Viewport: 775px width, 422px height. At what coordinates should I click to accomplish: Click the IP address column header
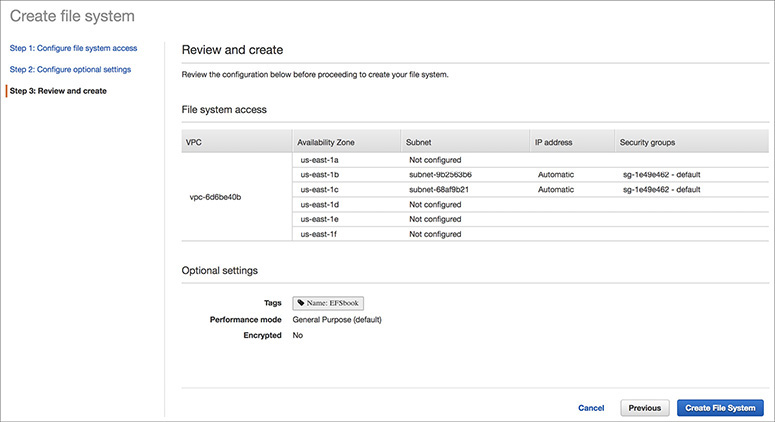click(x=553, y=142)
